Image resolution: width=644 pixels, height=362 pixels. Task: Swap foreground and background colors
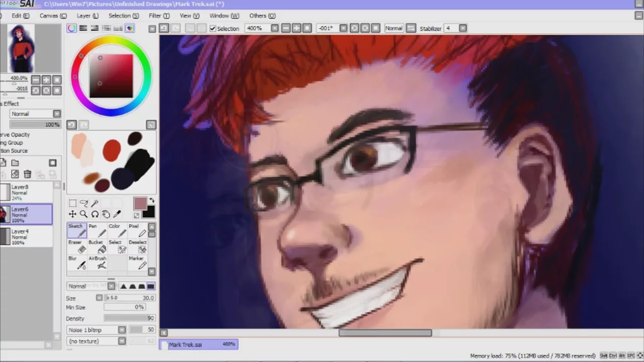click(x=151, y=201)
